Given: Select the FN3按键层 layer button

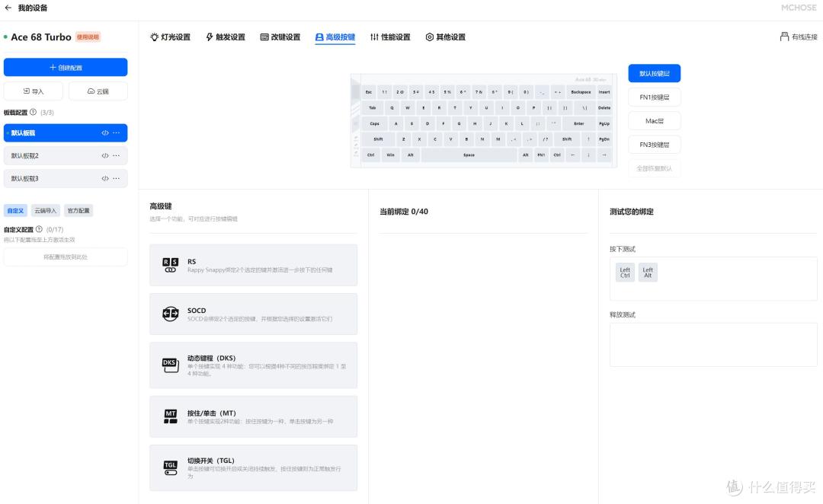Looking at the screenshot, I should point(654,145).
